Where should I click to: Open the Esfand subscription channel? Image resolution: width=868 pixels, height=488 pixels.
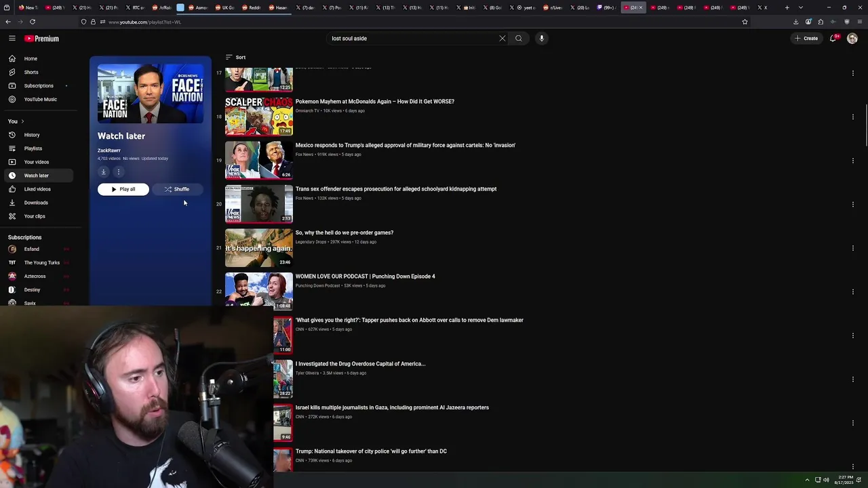39,249
